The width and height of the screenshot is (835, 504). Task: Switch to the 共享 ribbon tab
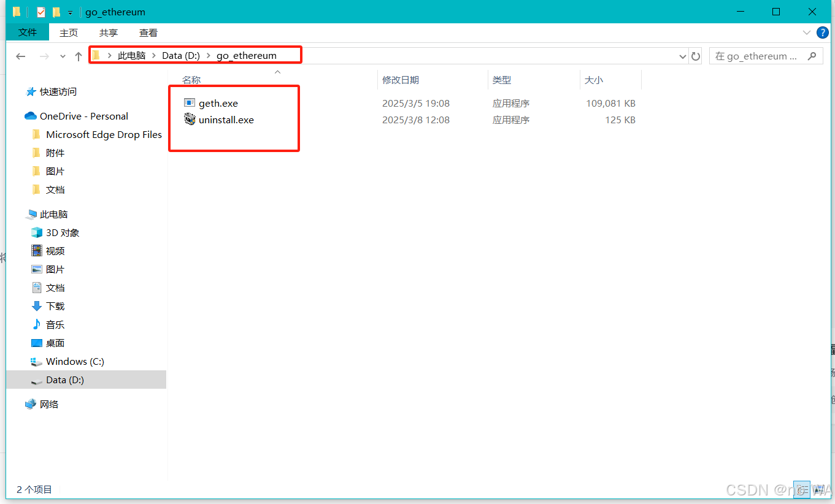(108, 32)
